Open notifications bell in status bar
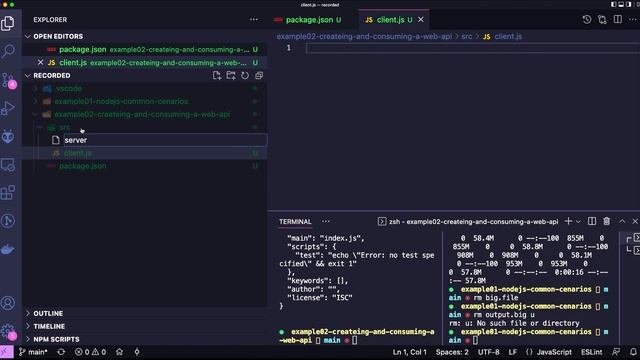This screenshot has height=360, width=640. point(633,352)
